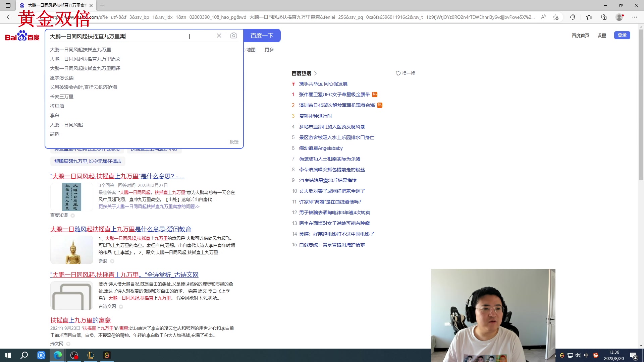
Task: Open hot search 白俄总统：普京曾提出掩护请求
Action: point(332,245)
